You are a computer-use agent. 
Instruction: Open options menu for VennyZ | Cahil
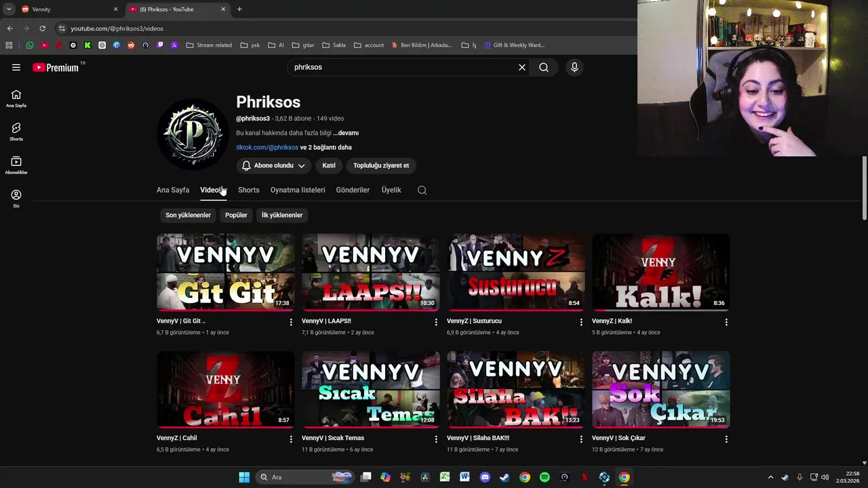291,439
